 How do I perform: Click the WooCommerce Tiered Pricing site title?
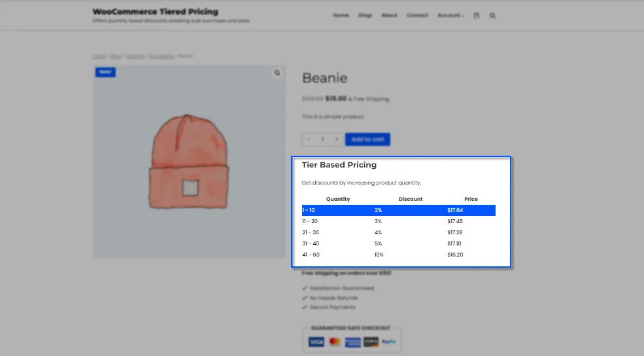(155, 12)
